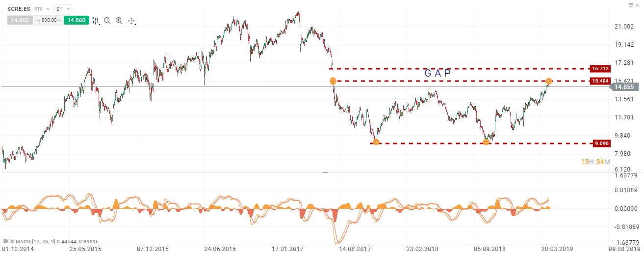The height and width of the screenshot is (257, 644).
Task: Click the green buy price 14.860 button
Action: (x=76, y=21)
